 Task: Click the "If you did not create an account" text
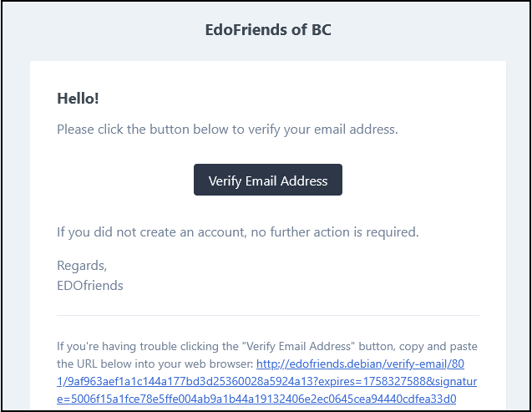pos(237,231)
